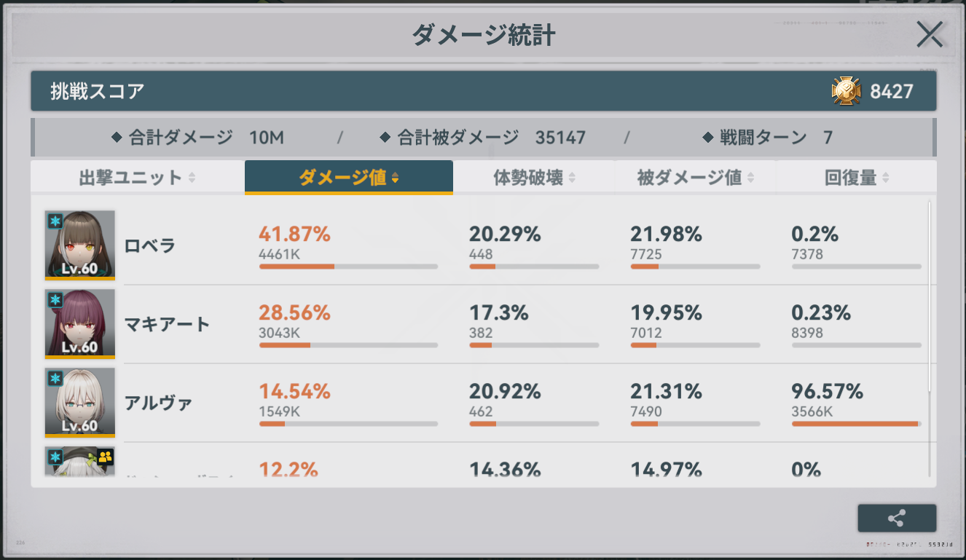Image resolution: width=966 pixels, height=560 pixels.
Task: Click the share icon button
Action: 897,518
